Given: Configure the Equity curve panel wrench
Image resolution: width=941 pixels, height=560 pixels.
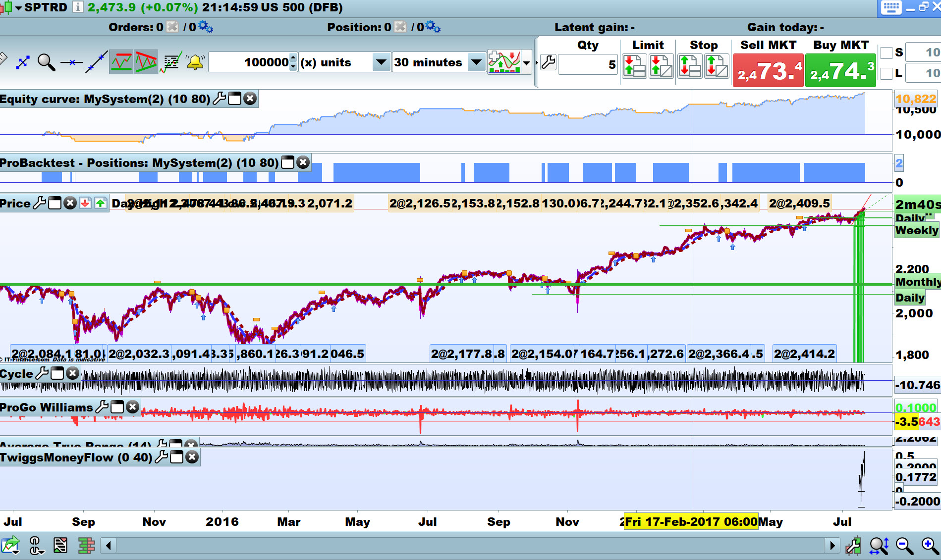Looking at the screenshot, I should pyautogui.click(x=220, y=99).
